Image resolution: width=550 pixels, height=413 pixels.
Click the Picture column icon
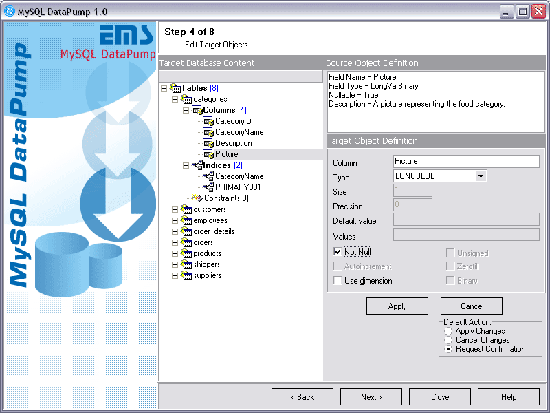[208, 154]
